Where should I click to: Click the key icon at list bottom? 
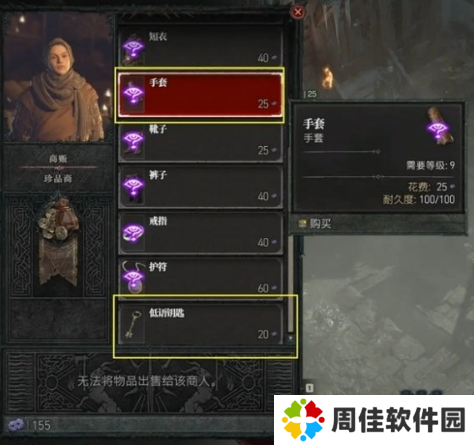[x=133, y=324]
